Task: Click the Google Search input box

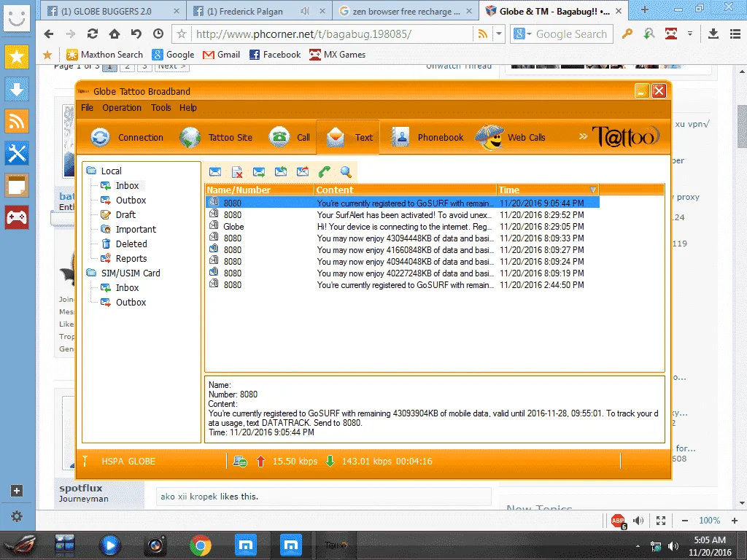Action: [x=573, y=34]
